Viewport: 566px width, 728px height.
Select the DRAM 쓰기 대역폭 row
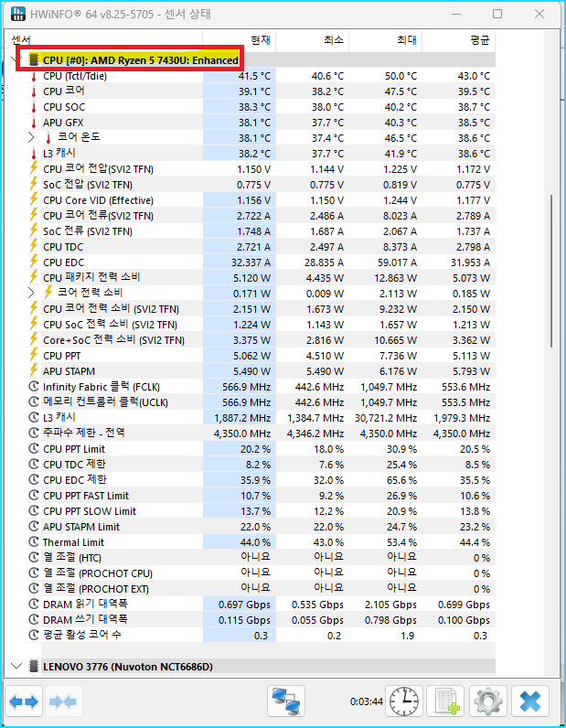pyautogui.click(x=261, y=620)
